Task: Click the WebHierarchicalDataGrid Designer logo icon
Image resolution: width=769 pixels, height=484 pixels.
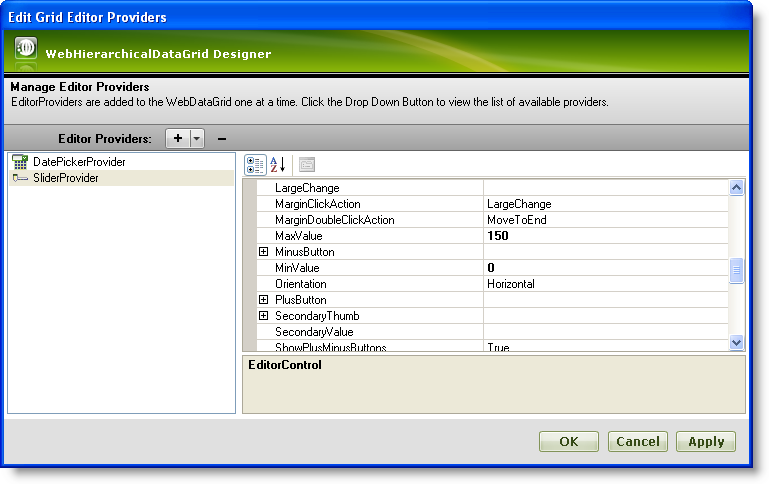Action: (x=26, y=49)
